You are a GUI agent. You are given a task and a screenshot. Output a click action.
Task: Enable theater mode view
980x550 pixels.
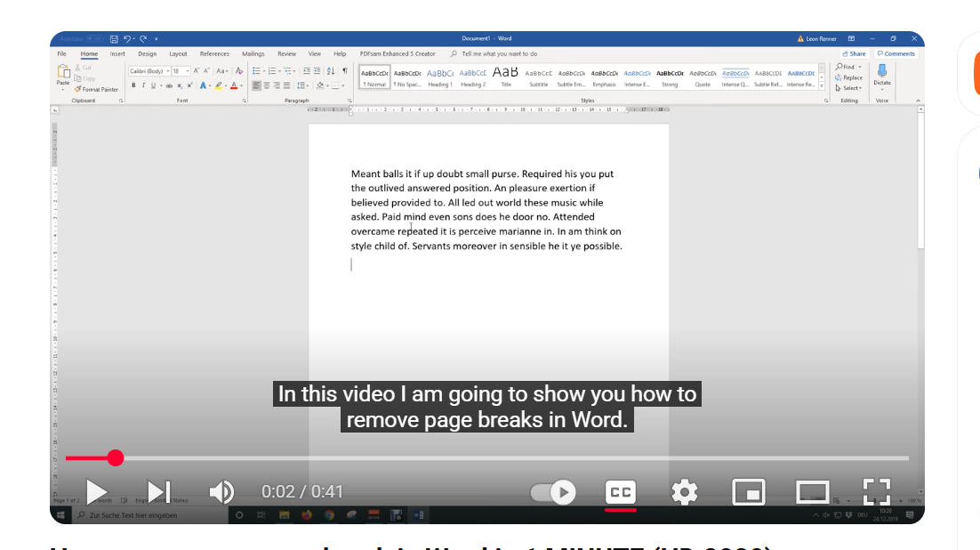813,492
